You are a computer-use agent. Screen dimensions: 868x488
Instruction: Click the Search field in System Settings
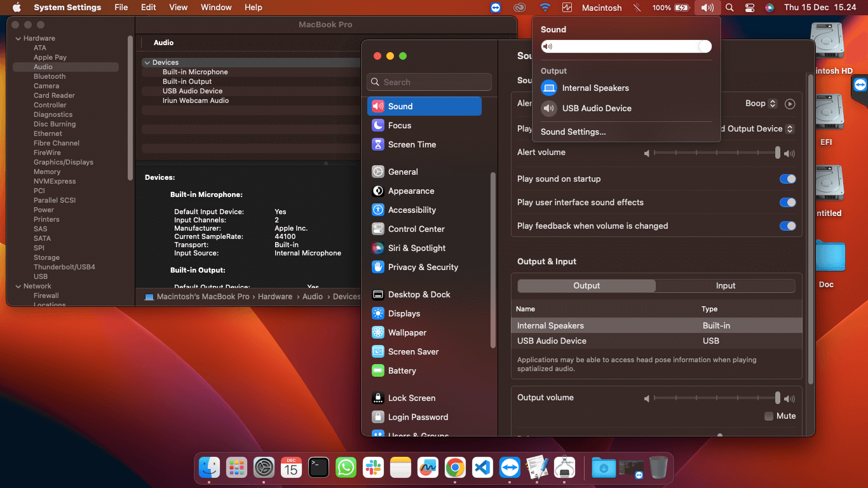point(430,82)
